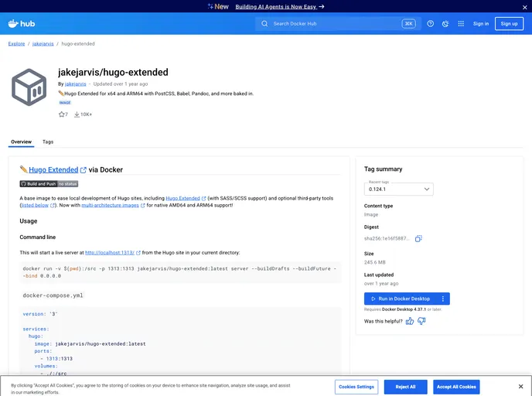Click Accept All Cookies
This screenshot has height=396, width=532.
(456, 387)
